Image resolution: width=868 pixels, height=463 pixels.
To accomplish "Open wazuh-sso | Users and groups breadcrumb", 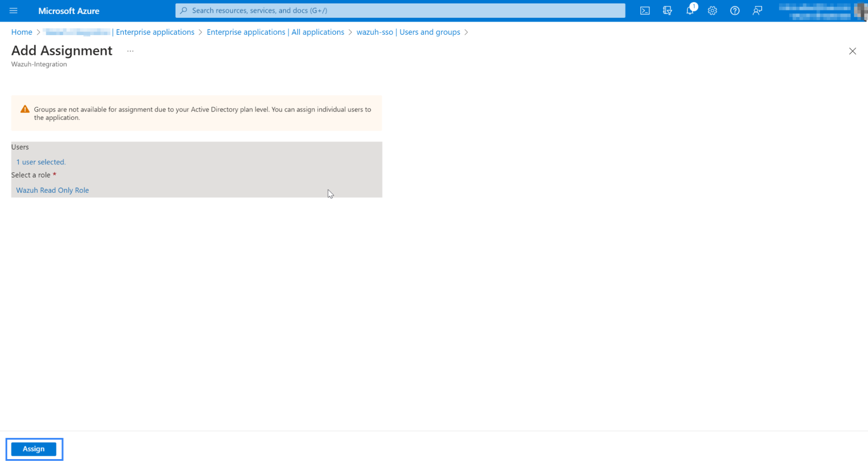I will click(408, 32).
